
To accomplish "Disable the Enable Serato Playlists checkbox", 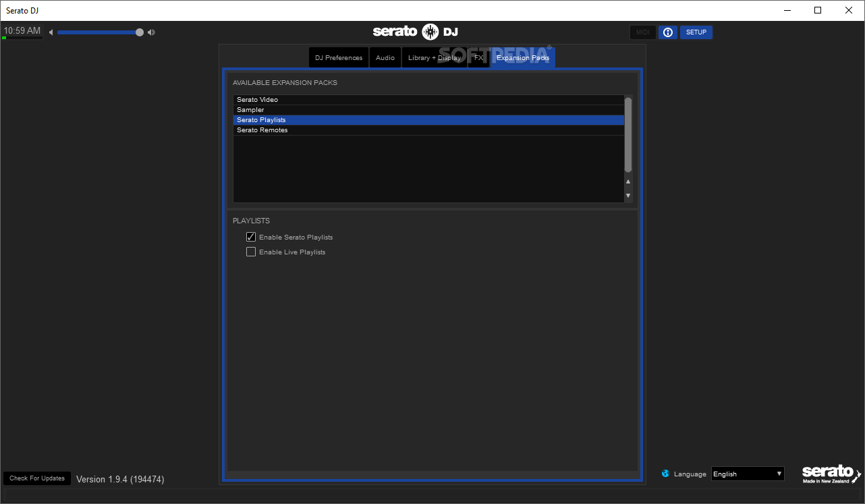I will pyautogui.click(x=251, y=237).
